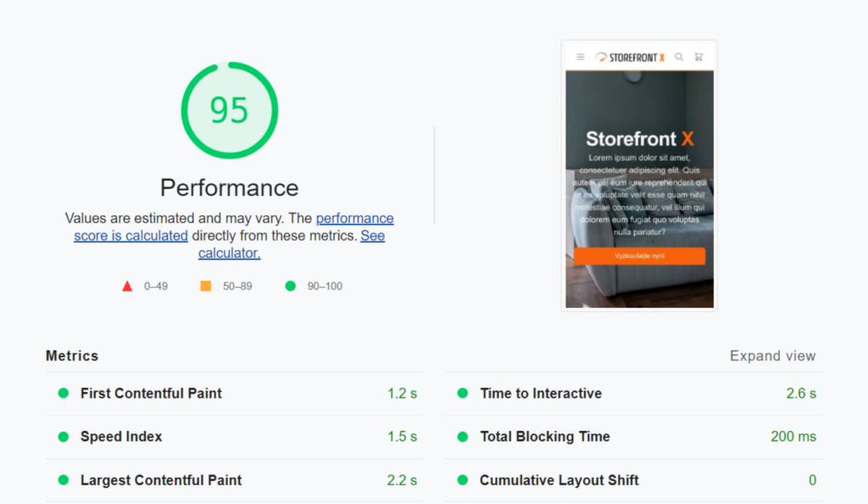Viewport: 868px width, 504px height.
Task: Click the hamburger menu icon in Storefront preview
Action: pos(580,57)
